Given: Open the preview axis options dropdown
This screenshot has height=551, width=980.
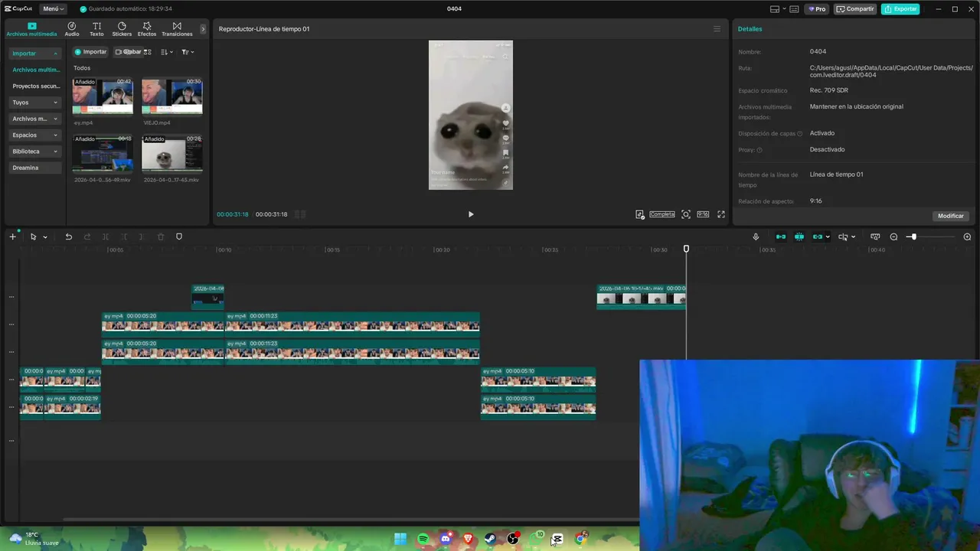Looking at the screenshot, I should 853,237.
